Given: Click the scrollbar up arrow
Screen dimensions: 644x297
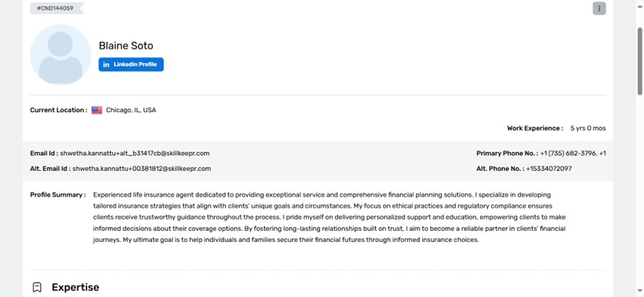Looking at the screenshot, I should [639, 4].
